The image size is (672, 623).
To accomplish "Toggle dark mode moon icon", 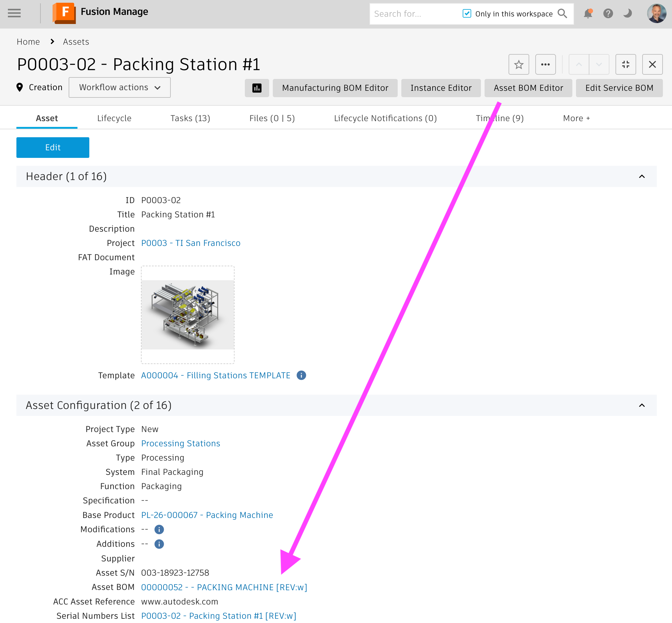I will 627,13.
